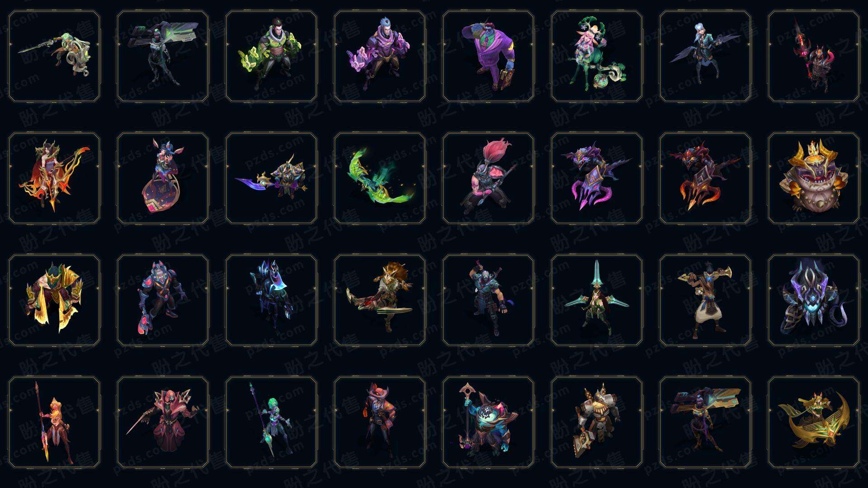
Task: Choose the green glowing bow weapon skin
Action: tap(380, 178)
